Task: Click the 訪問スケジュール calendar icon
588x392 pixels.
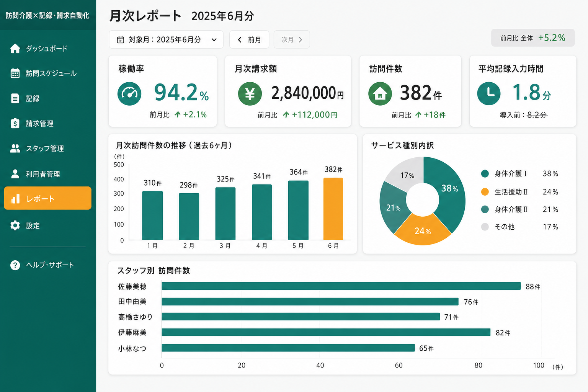Action: [x=15, y=73]
